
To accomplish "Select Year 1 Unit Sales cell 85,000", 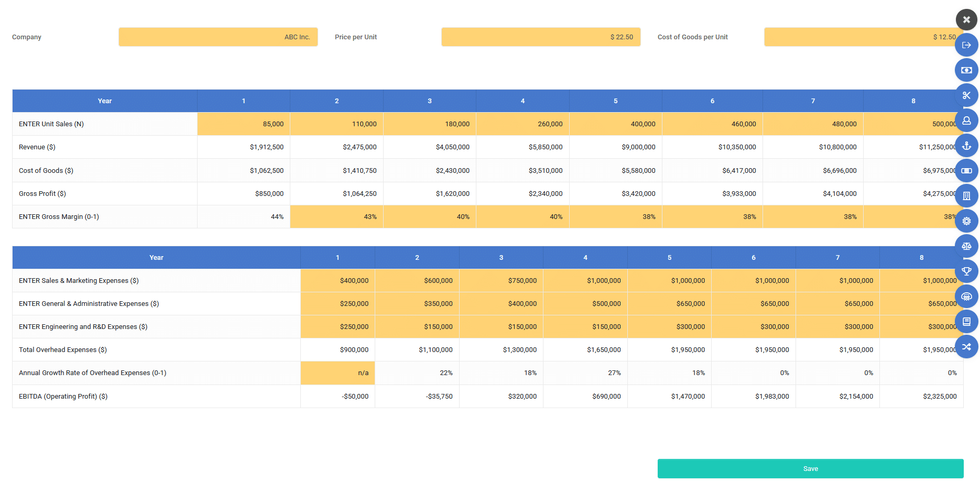I will tap(244, 124).
